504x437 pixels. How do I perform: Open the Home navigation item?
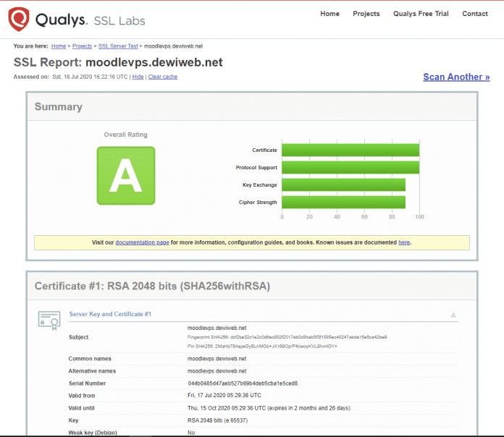[x=329, y=14]
